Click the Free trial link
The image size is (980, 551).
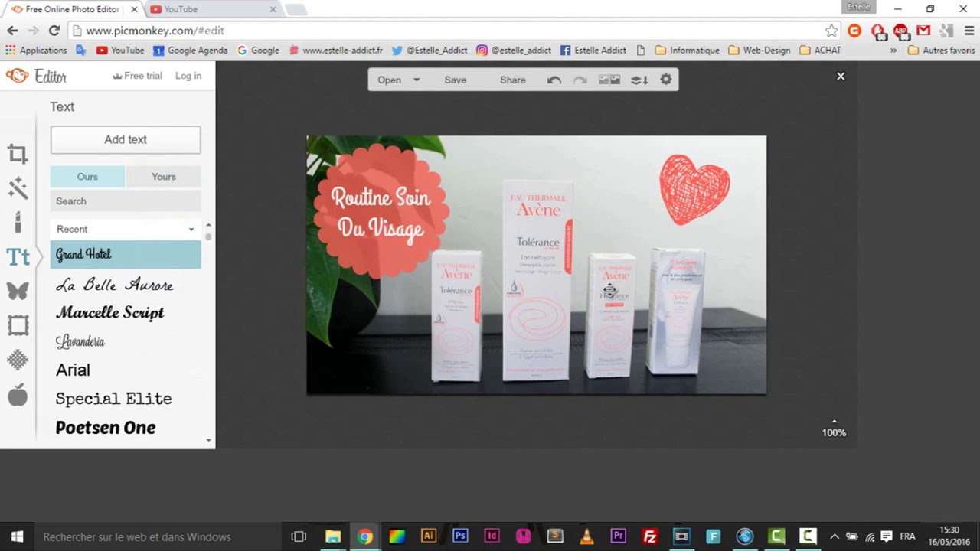pyautogui.click(x=137, y=76)
